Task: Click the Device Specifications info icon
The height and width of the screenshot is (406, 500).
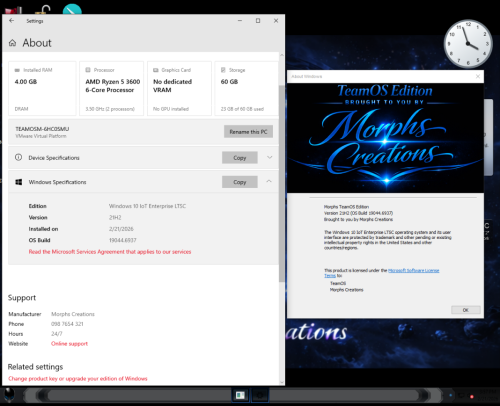Action: (x=19, y=157)
